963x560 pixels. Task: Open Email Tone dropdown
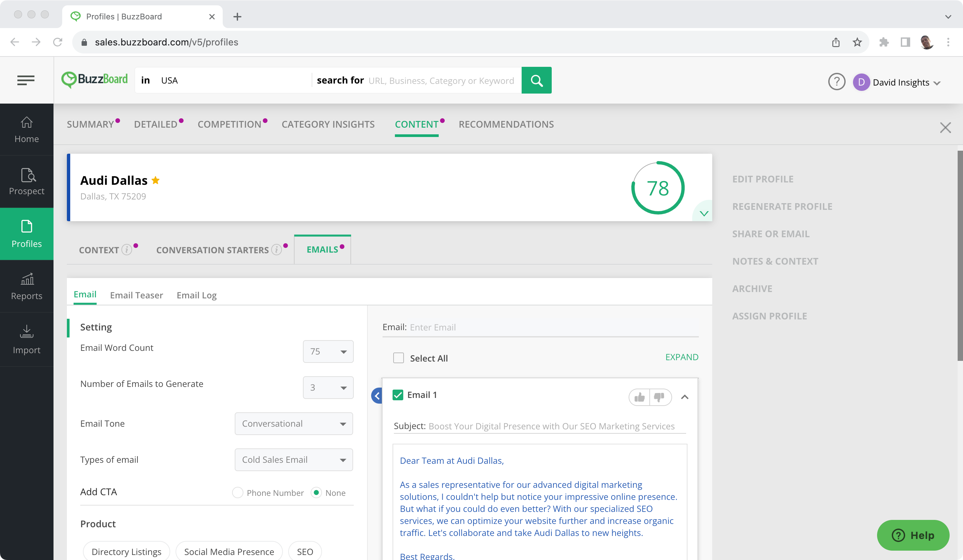[x=294, y=424]
